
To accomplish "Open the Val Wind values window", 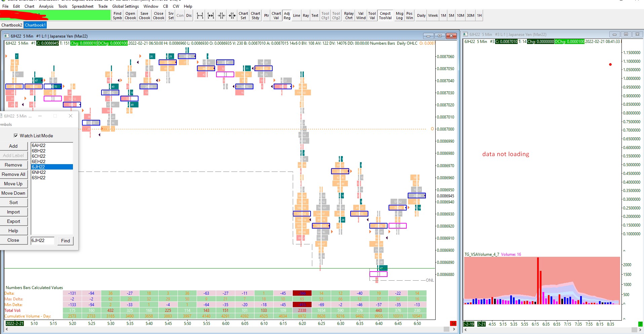I will coord(361,15).
